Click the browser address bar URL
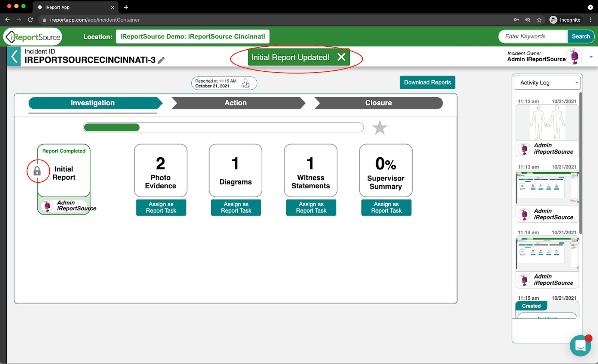The image size is (598, 364). 95,20
